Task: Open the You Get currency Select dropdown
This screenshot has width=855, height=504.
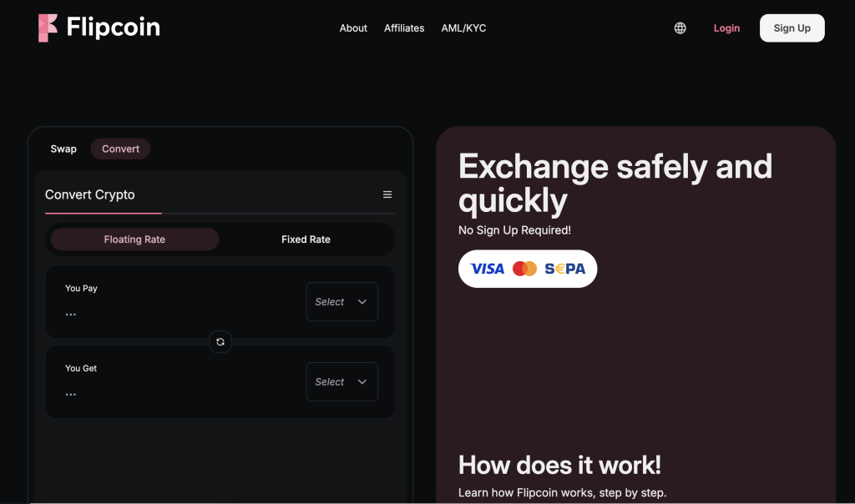Action: tap(341, 382)
